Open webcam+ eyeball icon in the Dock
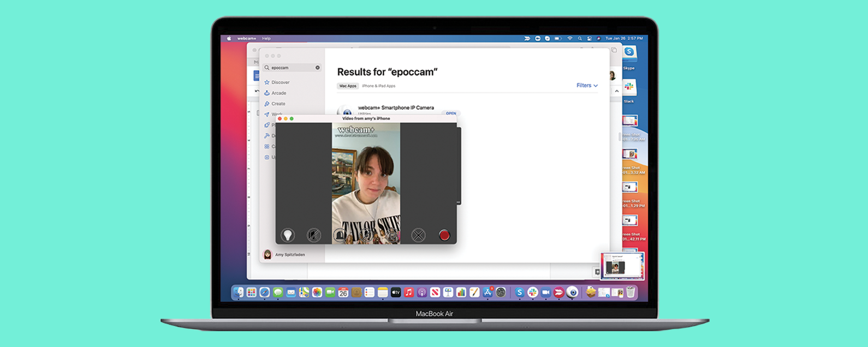 (572, 292)
